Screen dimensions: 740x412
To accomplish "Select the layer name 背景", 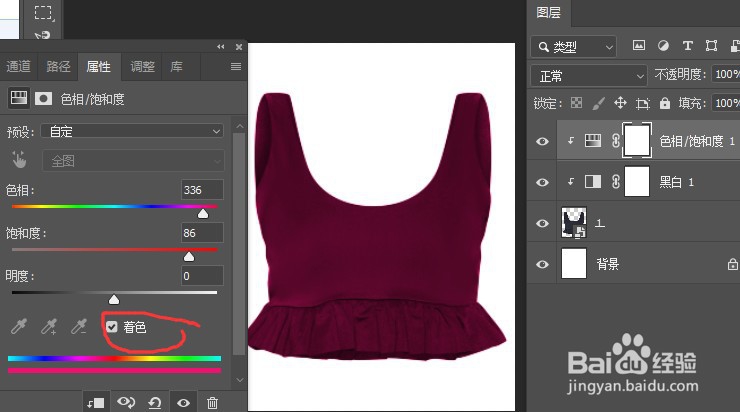I will 608,264.
